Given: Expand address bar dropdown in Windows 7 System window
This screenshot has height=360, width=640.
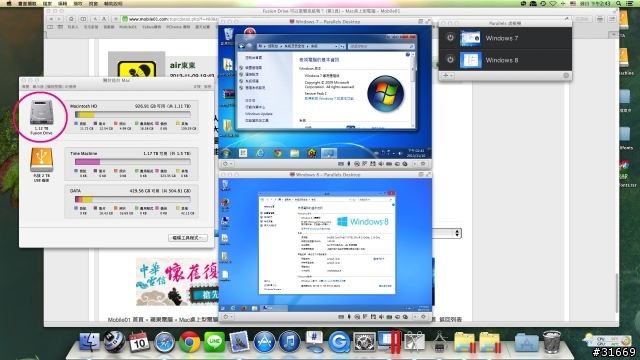Looking at the screenshot, I should pyautogui.click(x=336, y=46).
